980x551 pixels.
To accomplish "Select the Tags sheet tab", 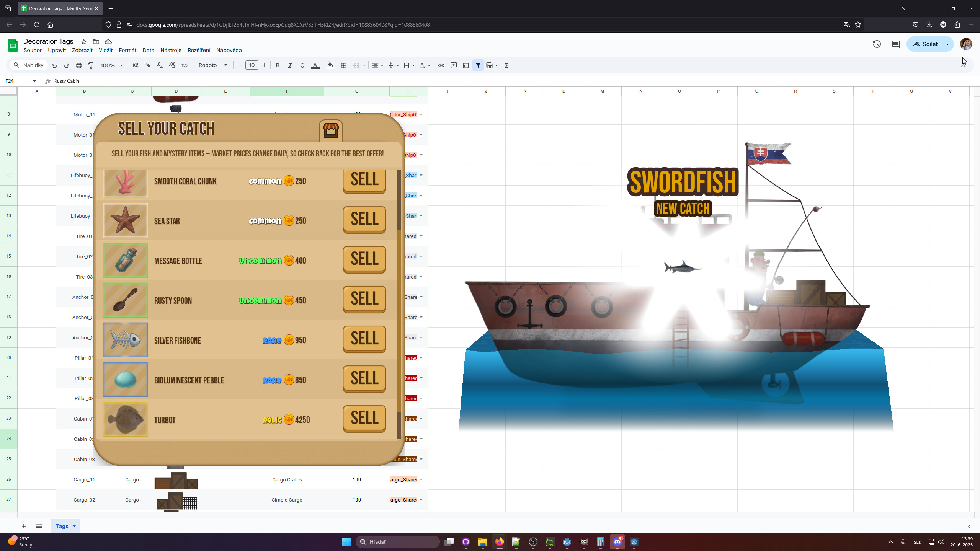I will [62, 526].
